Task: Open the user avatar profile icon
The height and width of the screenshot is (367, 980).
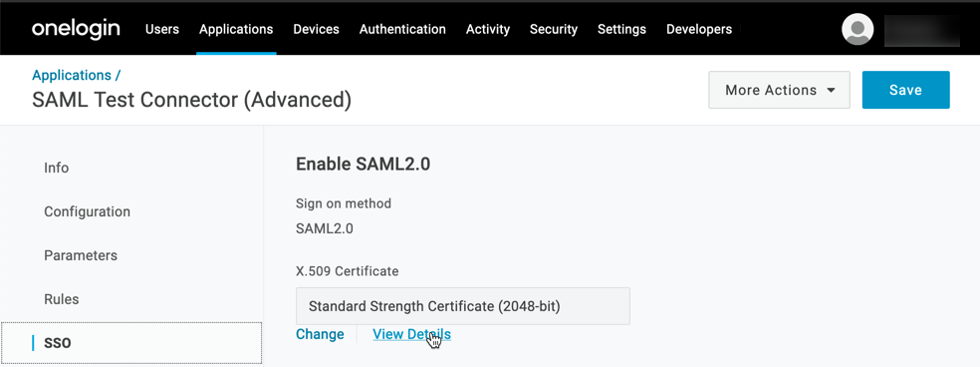Action: pyautogui.click(x=857, y=29)
